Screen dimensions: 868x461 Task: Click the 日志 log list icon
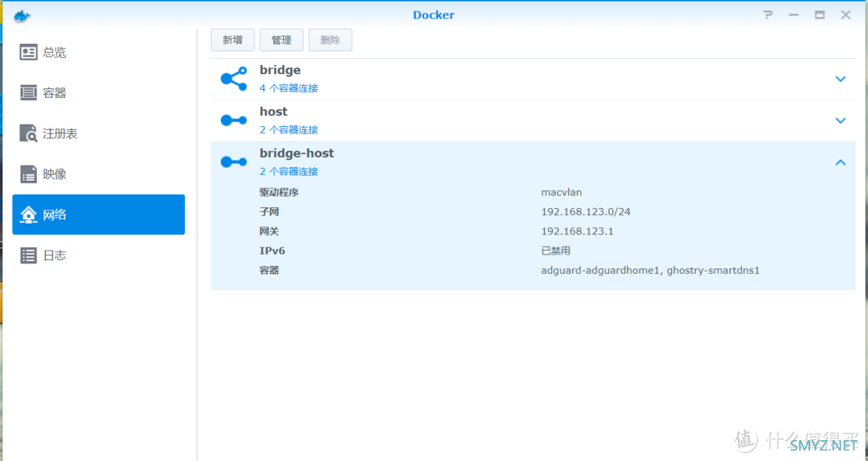coord(28,255)
